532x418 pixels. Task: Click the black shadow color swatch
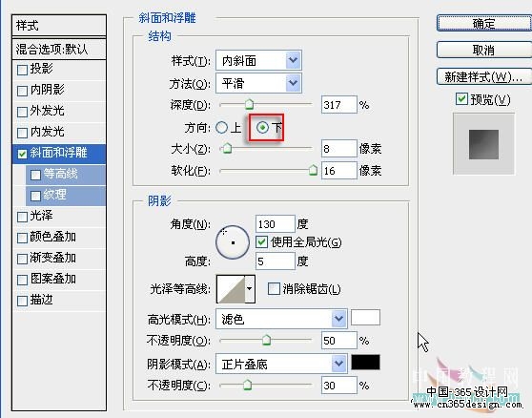click(365, 363)
